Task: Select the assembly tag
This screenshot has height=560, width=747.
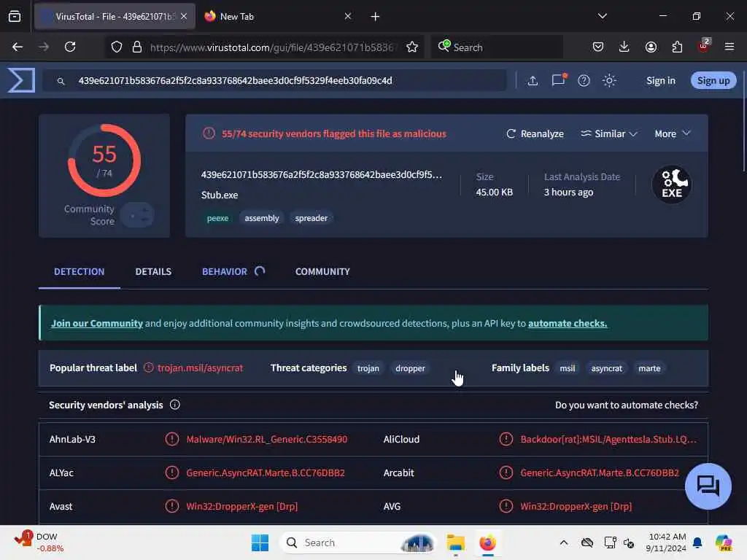Action: 262,218
